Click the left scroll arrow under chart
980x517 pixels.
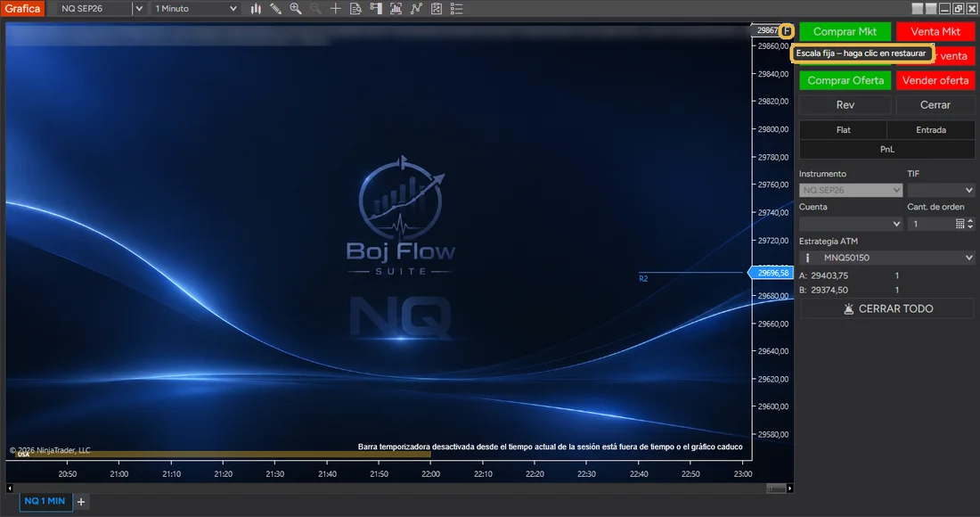point(10,488)
